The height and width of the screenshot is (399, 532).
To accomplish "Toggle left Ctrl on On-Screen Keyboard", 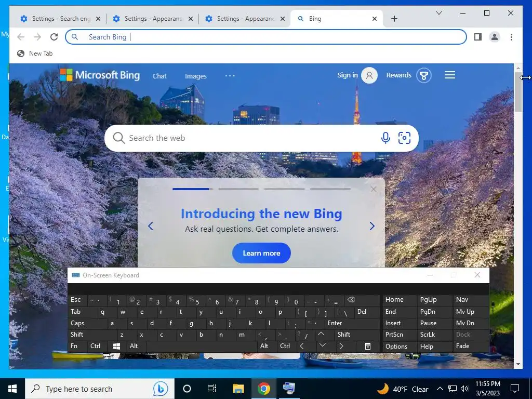I will pos(97,346).
